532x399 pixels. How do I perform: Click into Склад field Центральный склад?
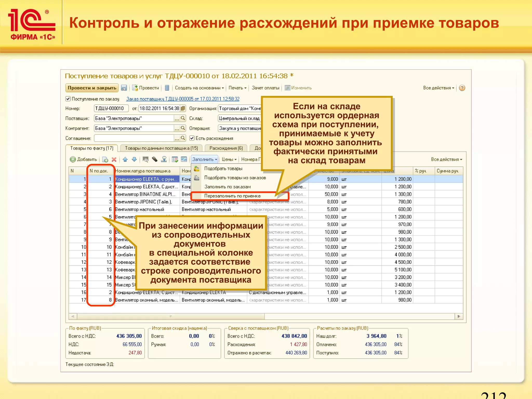pos(239,118)
